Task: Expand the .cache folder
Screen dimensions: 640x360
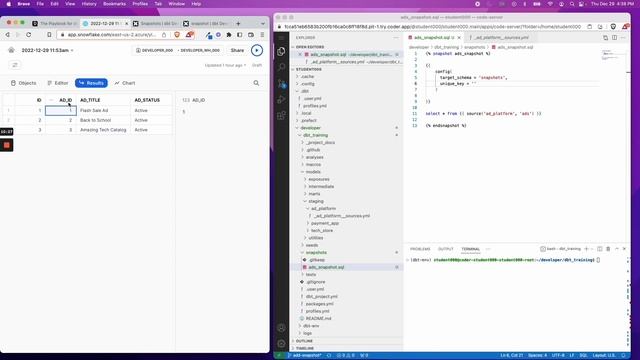Action: tap(307, 77)
